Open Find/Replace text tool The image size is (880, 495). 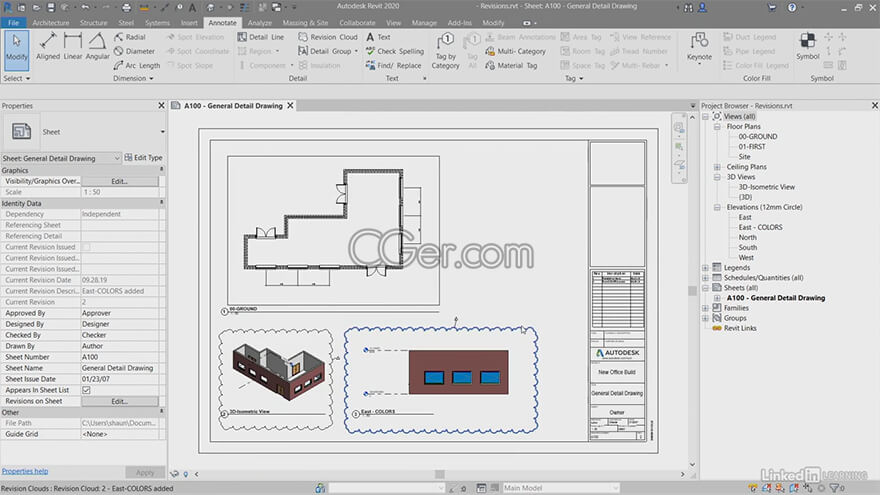coord(393,65)
